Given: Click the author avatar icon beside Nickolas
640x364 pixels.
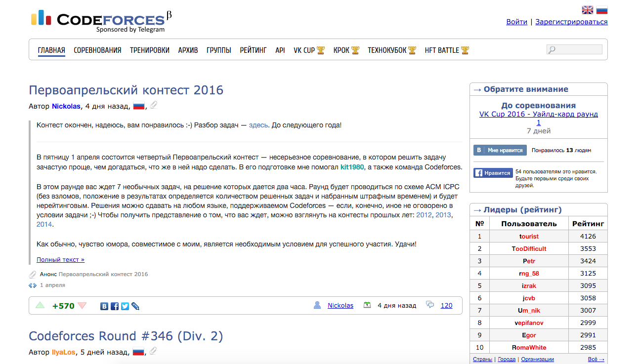Looking at the screenshot, I should 317,305.
